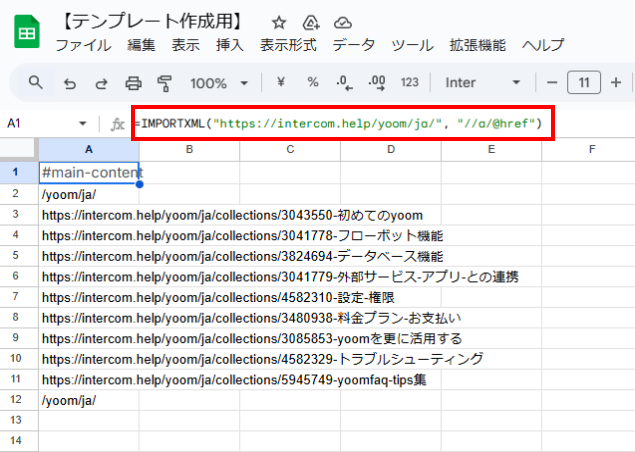Click the move to folder icon
Viewport: 635px width, 452px height.
311,22
